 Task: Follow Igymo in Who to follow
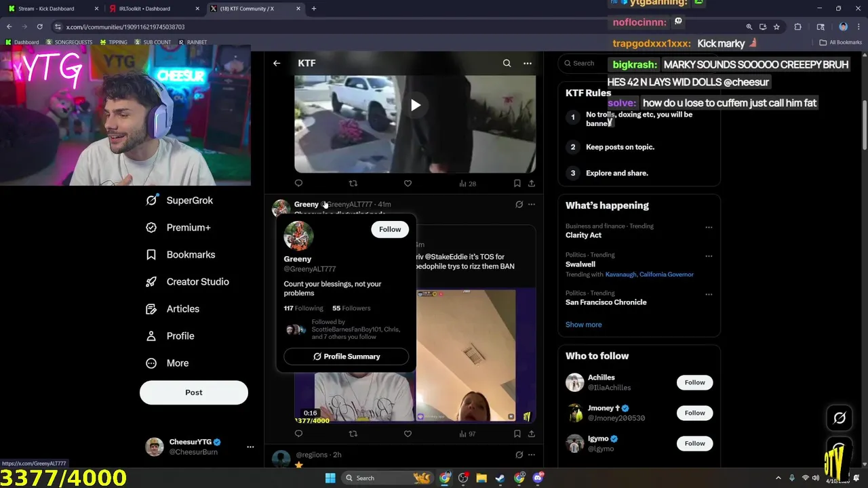coord(694,443)
